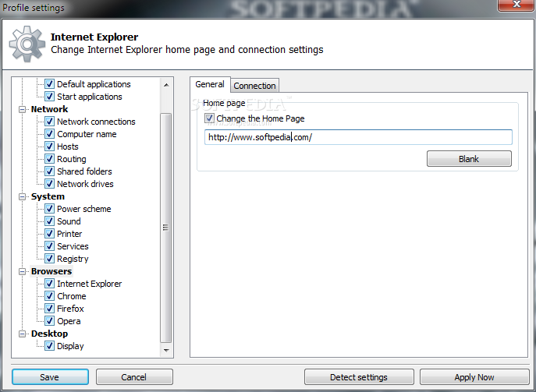Collapse the Browsers tree group
The height and width of the screenshot is (392, 536).
pos(22,271)
